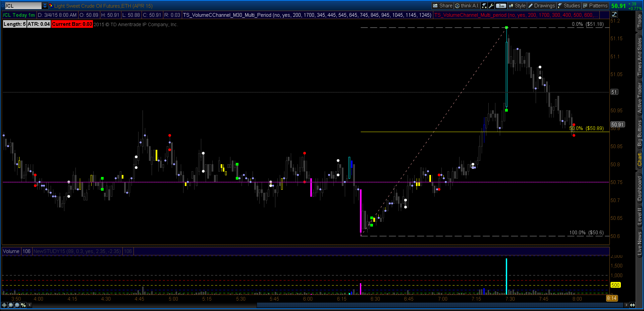Open the Level II side tab

640,216
